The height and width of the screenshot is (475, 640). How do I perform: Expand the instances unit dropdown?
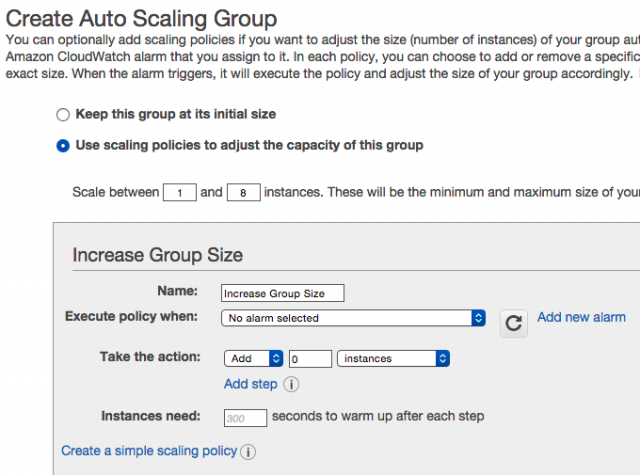393,358
